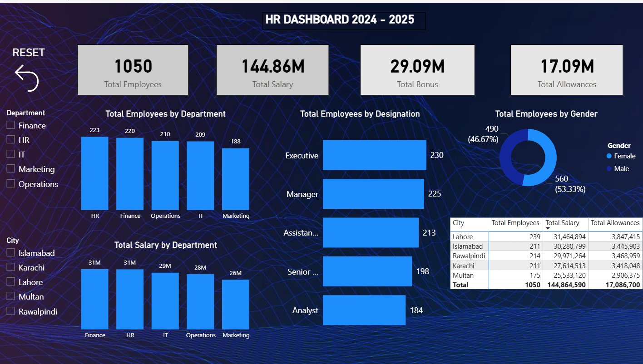Image resolution: width=643 pixels, height=364 pixels.
Task: Click the sort arrow under Total Salary header
Action: point(548,228)
